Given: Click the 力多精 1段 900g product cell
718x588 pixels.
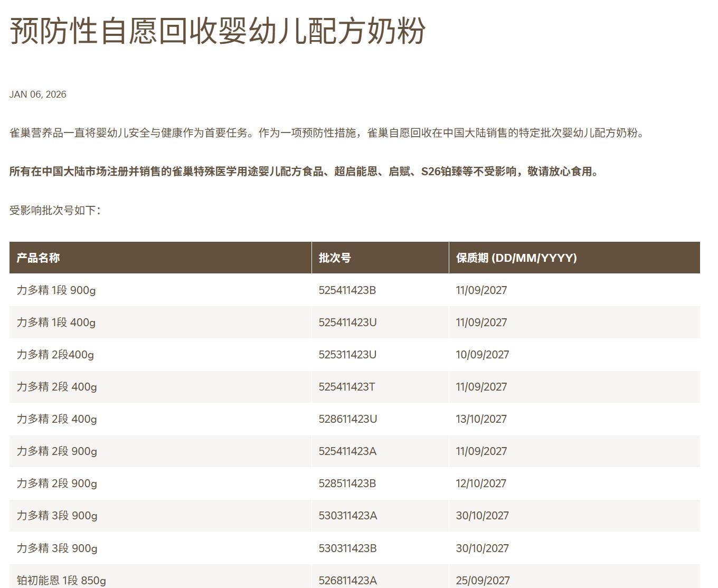Looking at the screenshot, I should (x=56, y=290).
